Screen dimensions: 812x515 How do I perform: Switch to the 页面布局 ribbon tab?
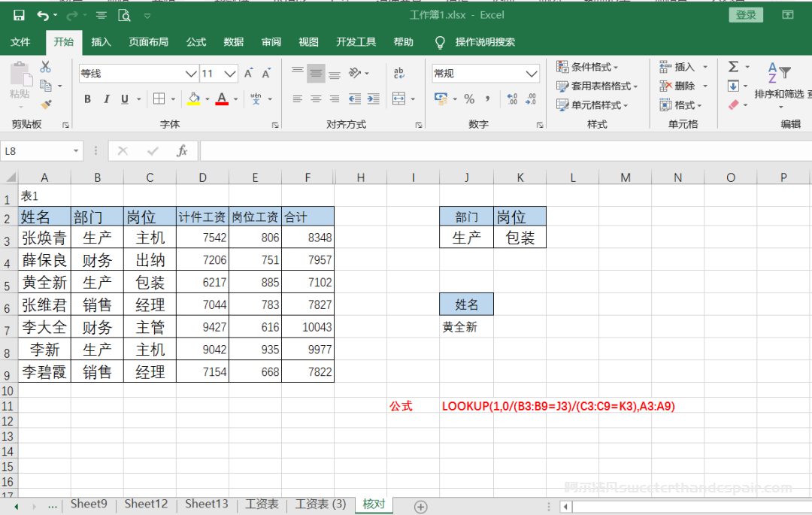point(149,42)
